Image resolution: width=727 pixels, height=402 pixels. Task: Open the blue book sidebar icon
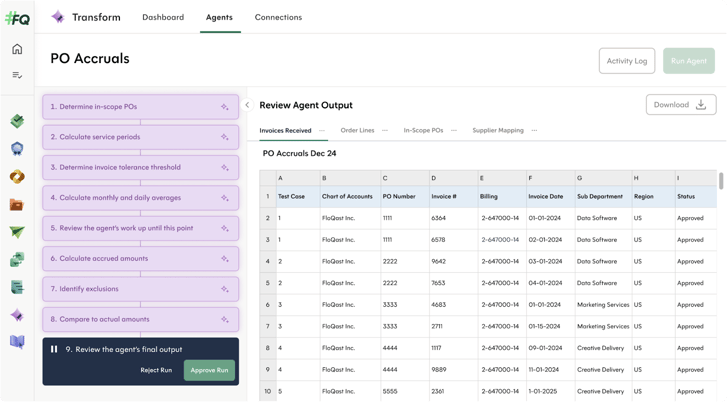(x=17, y=342)
